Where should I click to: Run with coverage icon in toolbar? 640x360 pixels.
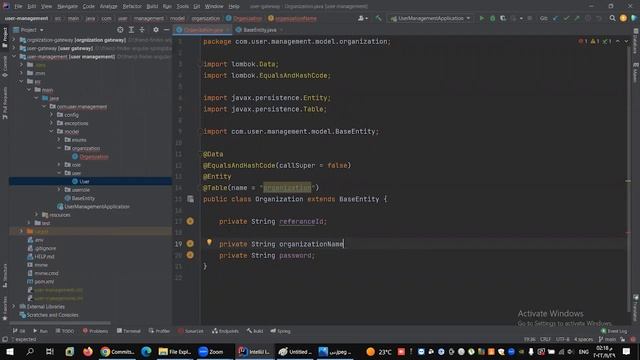pyautogui.click(x=503, y=18)
